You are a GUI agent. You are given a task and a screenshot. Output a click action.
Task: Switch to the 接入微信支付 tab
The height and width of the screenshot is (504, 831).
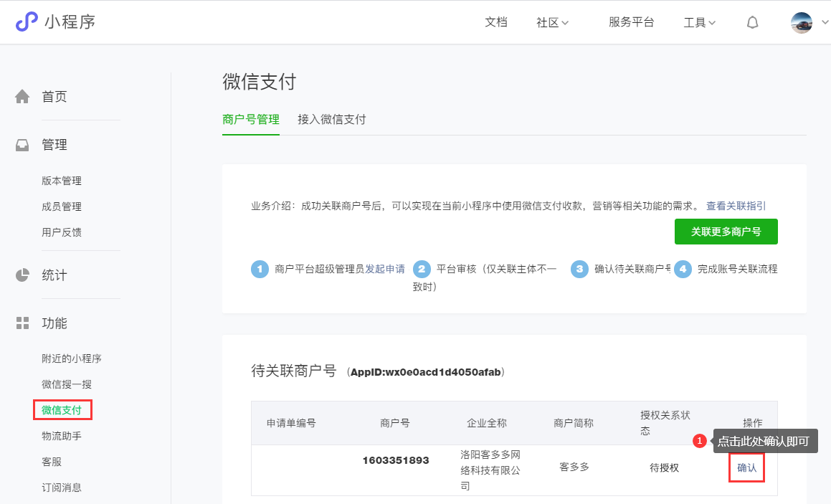[x=332, y=119]
